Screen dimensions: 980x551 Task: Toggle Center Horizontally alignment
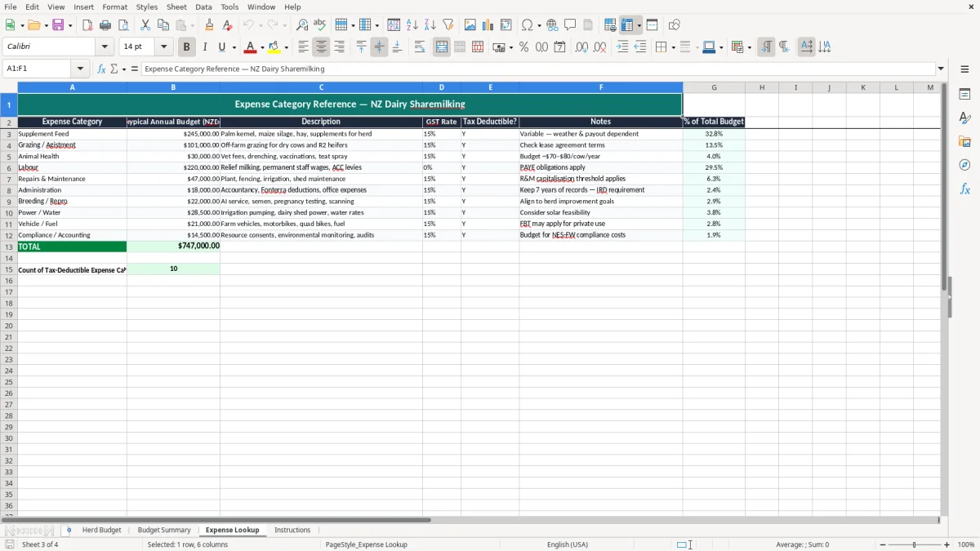(321, 47)
